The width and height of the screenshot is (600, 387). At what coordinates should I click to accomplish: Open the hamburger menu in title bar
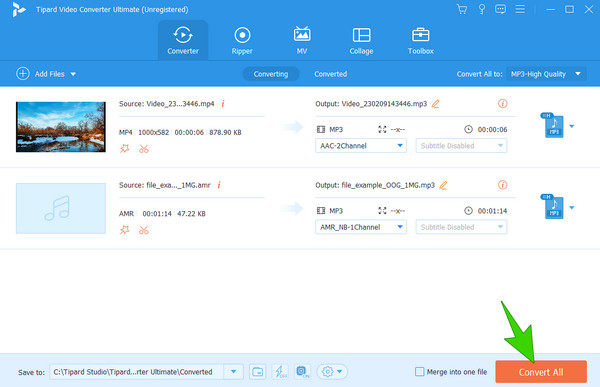520,9
